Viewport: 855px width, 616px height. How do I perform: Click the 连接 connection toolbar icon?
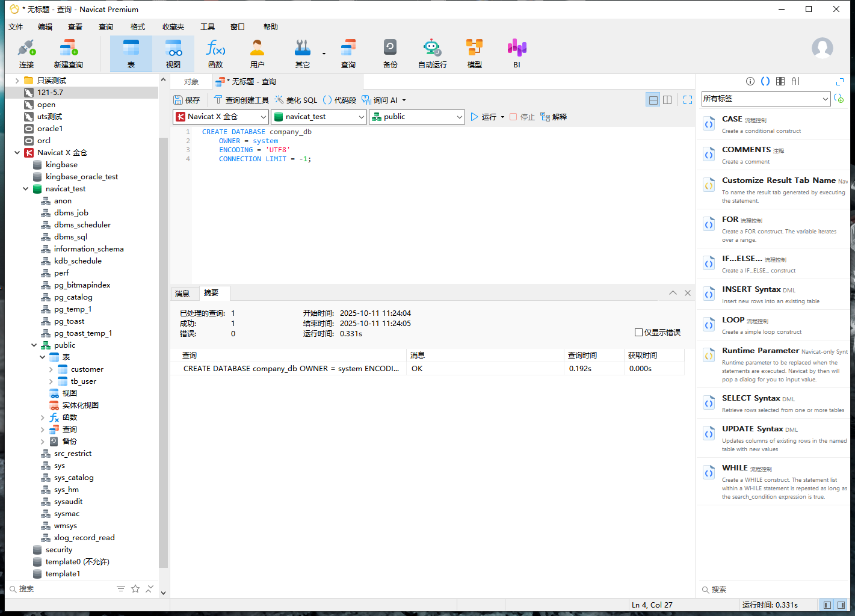(x=26, y=54)
